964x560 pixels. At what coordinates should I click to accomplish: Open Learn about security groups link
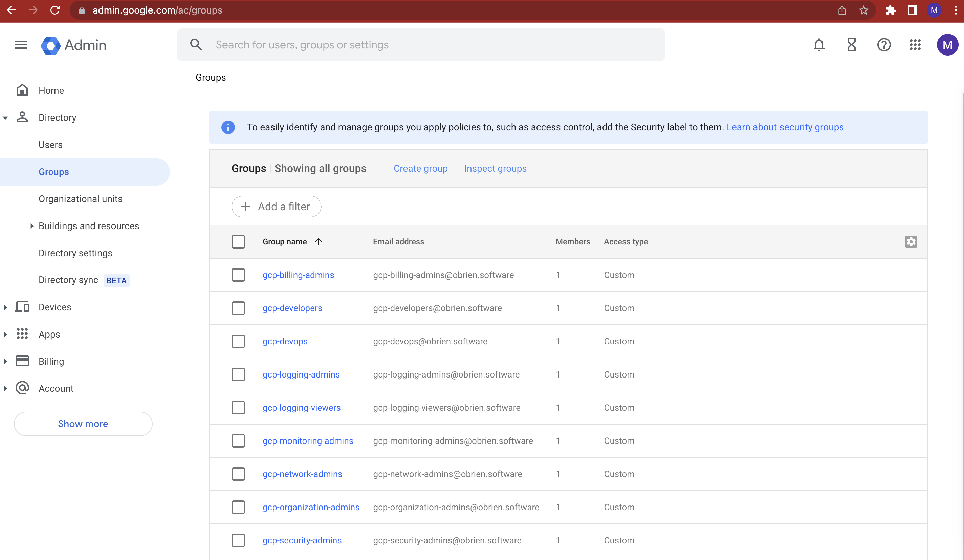[785, 127]
